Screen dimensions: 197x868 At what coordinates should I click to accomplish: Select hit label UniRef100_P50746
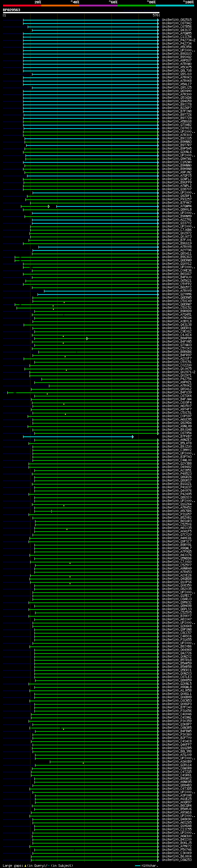click(177, 850)
